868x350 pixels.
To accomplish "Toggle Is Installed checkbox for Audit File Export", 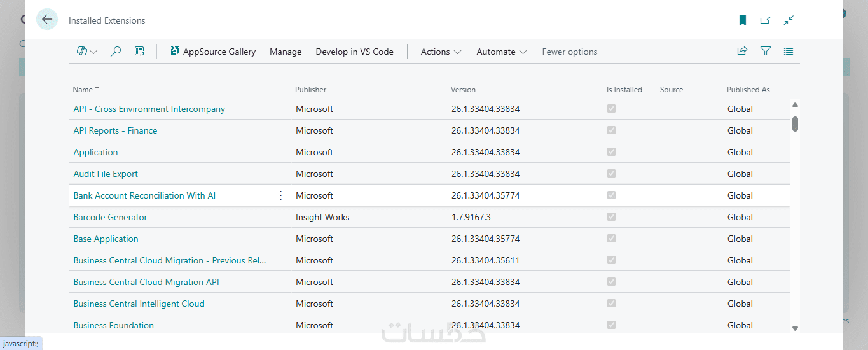I will (x=611, y=174).
